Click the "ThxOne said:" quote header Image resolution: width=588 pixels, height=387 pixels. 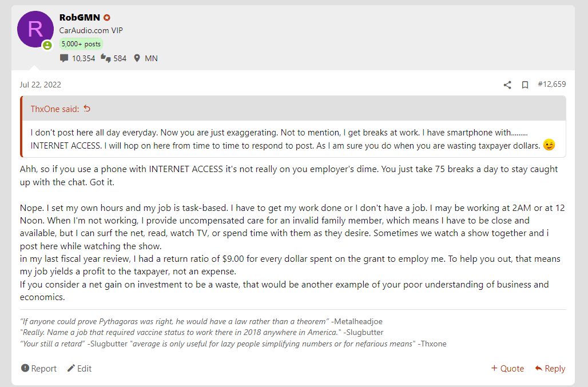pos(55,109)
